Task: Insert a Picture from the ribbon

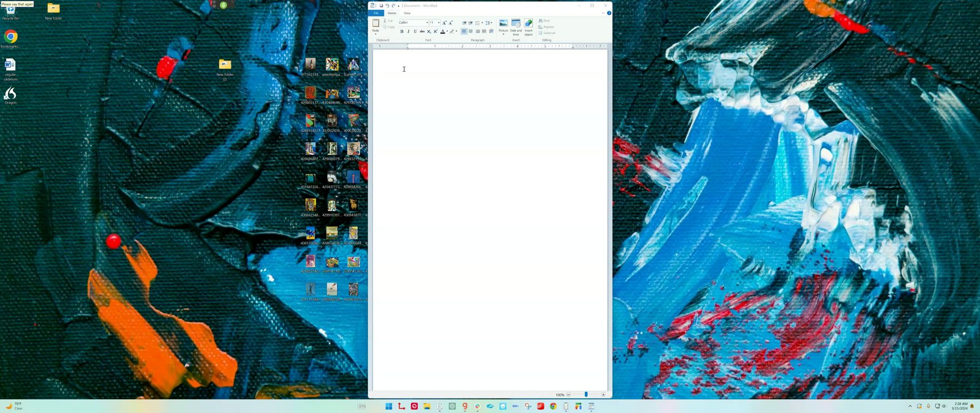Action: click(x=503, y=23)
